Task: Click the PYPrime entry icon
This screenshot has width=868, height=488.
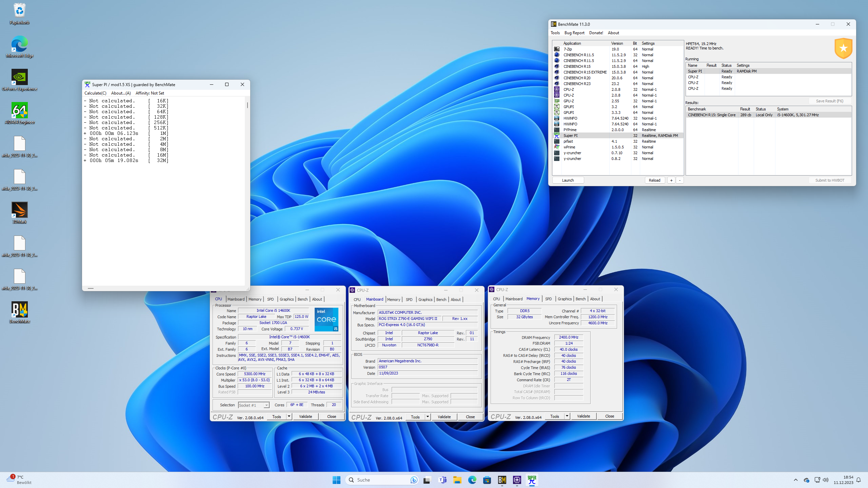Action: [556, 129]
